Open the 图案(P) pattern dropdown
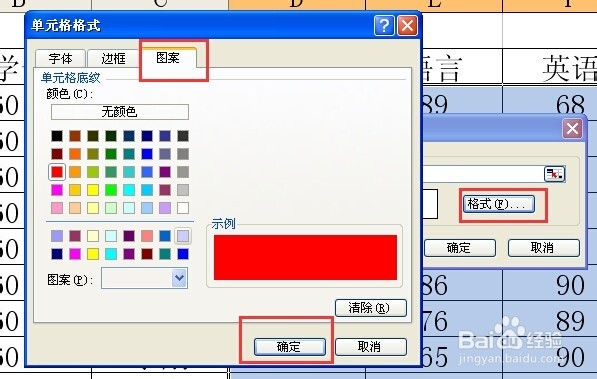 (179, 278)
